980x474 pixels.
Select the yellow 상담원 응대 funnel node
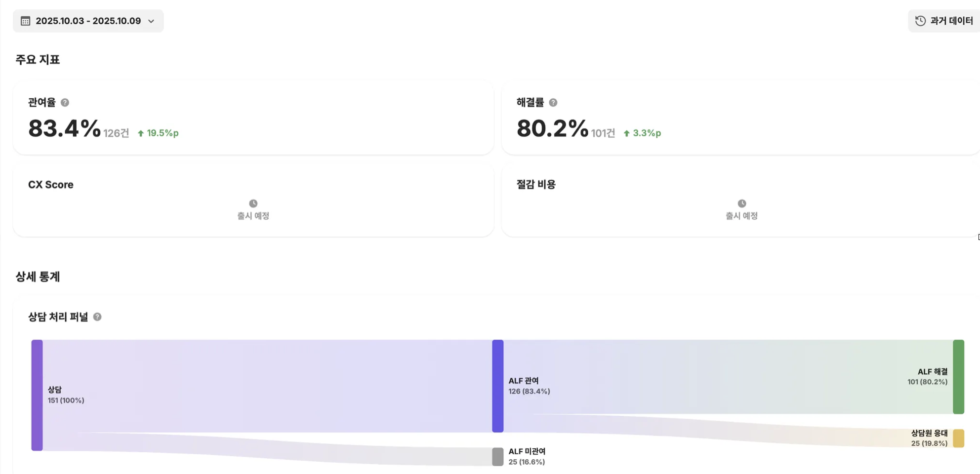click(958, 438)
